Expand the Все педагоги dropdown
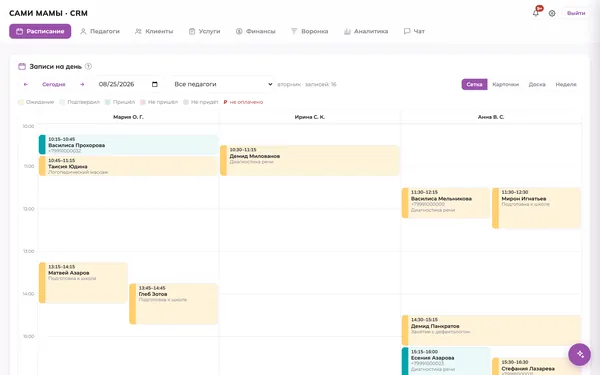This screenshot has width=600, height=375. tap(223, 84)
